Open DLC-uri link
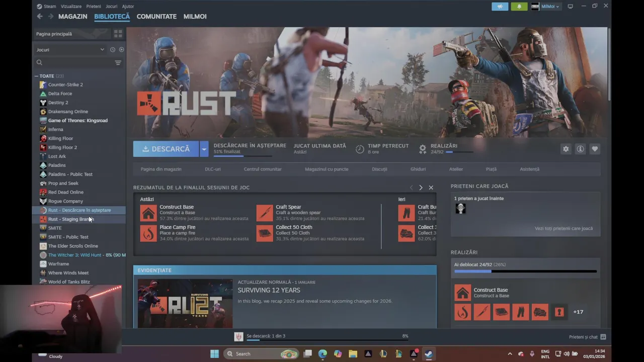The height and width of the screenshot is (362, 644). (x=213, y=169)
